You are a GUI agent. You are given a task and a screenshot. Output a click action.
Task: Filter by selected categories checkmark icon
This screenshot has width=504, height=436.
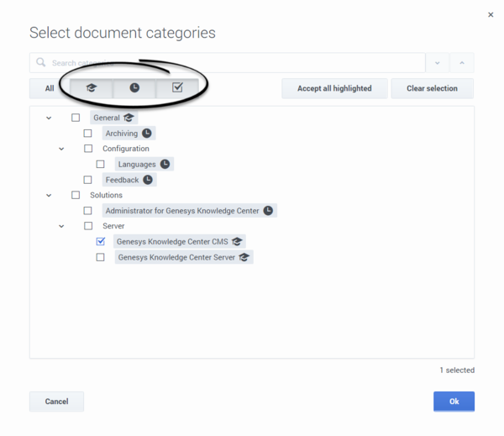tap(177, 88)
